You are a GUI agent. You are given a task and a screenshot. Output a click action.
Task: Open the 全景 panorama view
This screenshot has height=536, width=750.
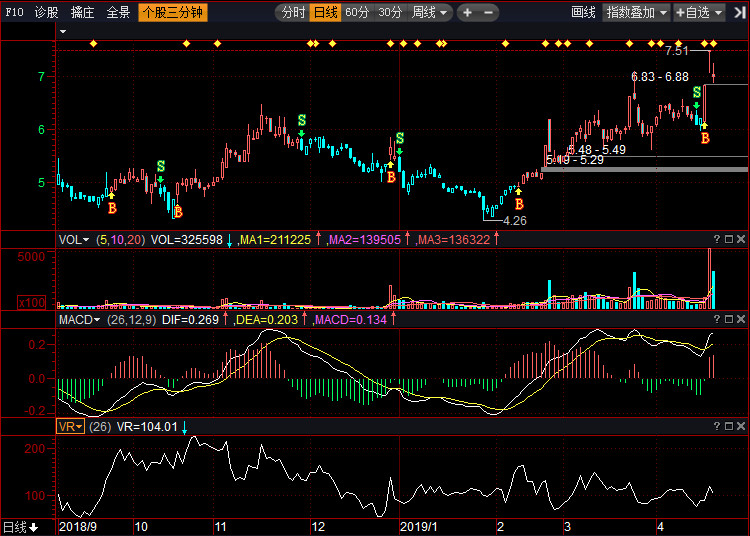tap(118, 12)
